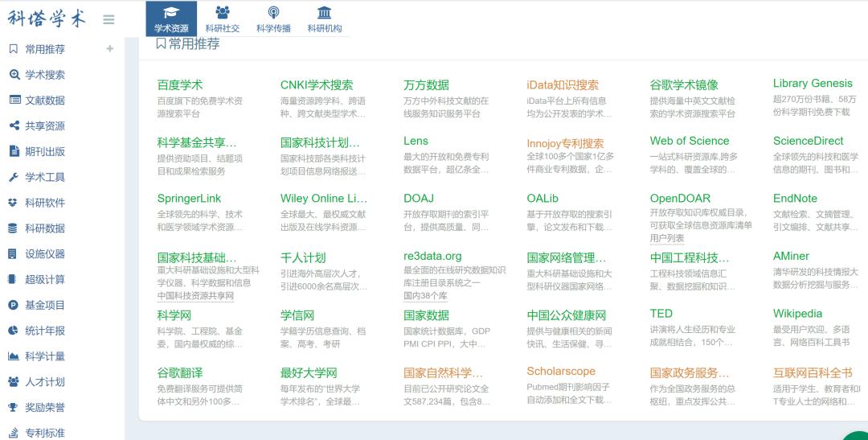Click the building icon for 设施仪器
868x440 pixels.
point(12,254)
